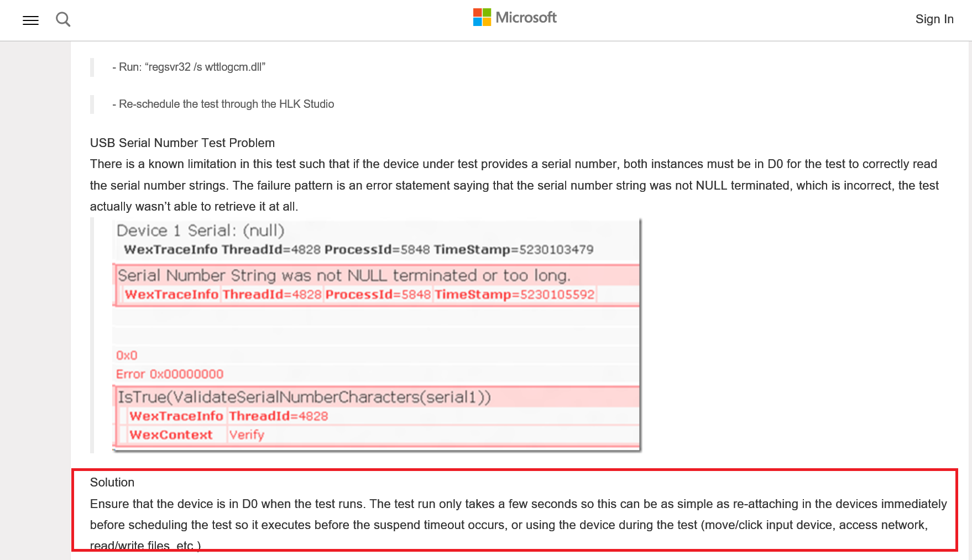Click the known limitation paragraph text
972x560 pixels.
(x=514, y=185)
